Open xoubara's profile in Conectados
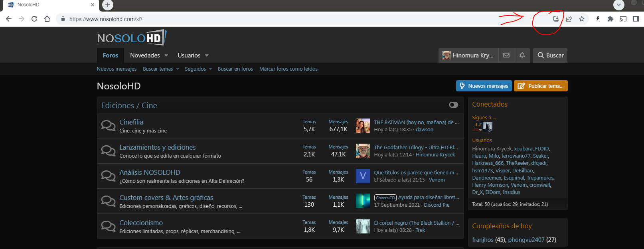 pos(523,148)
